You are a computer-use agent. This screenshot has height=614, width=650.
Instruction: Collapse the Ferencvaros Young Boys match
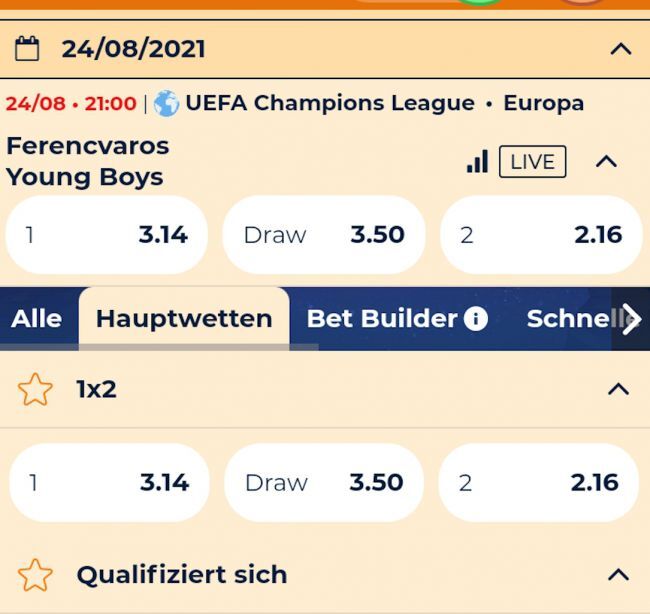coord(606,161)
